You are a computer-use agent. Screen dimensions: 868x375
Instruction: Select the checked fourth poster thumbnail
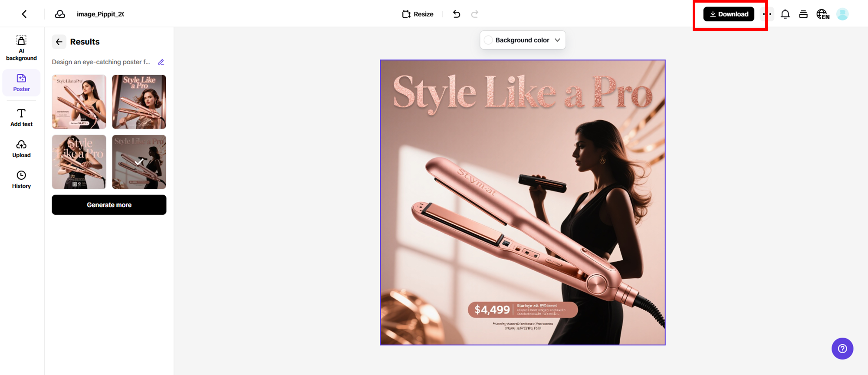click(x=139, y=162)
